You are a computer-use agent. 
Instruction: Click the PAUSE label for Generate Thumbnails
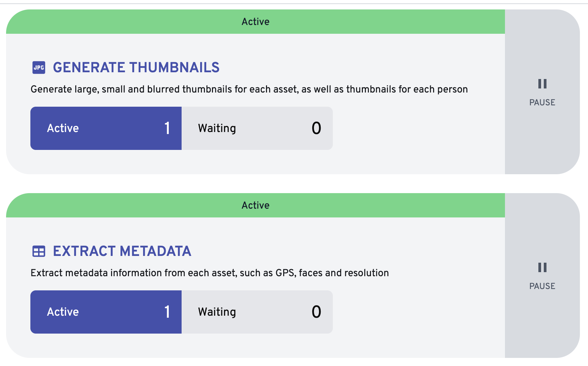(x=542, y=102)
